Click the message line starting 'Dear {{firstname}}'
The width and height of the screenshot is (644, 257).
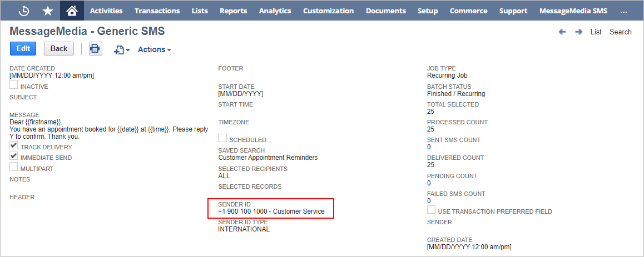[x=36, y=122]
